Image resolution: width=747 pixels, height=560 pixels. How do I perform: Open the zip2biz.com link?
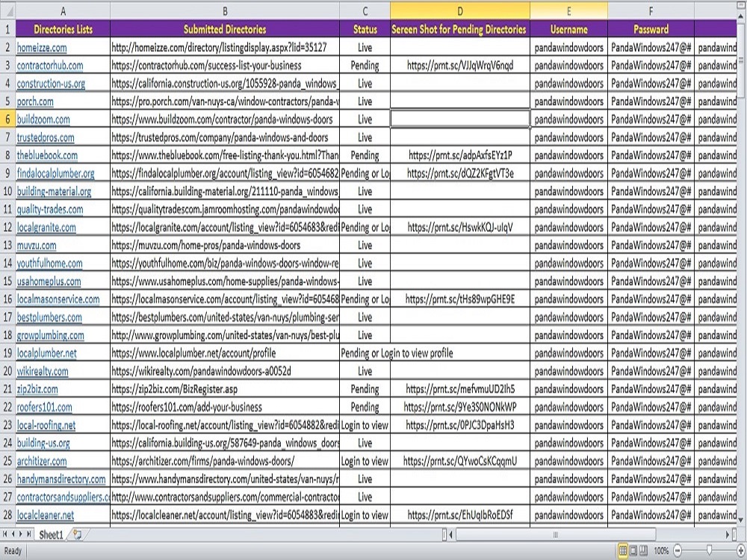(x=37, y=389)
